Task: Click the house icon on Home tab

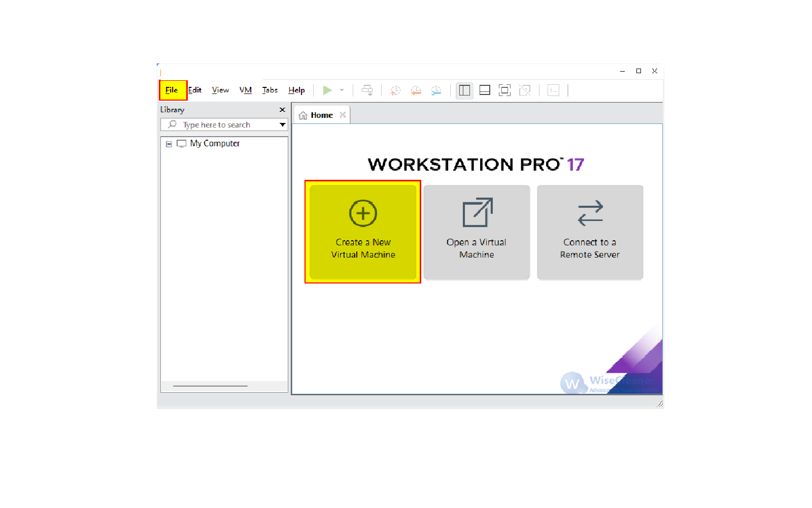Action: (303, 115)
